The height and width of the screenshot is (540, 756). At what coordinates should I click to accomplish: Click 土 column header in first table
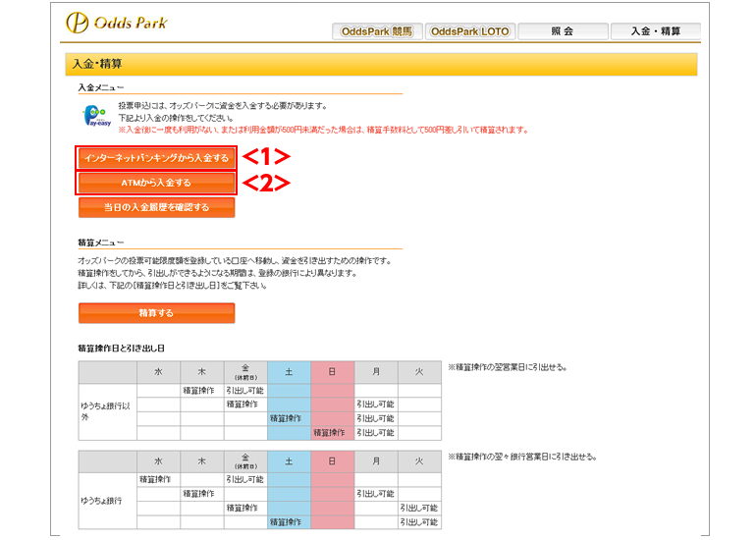point(289,372)
